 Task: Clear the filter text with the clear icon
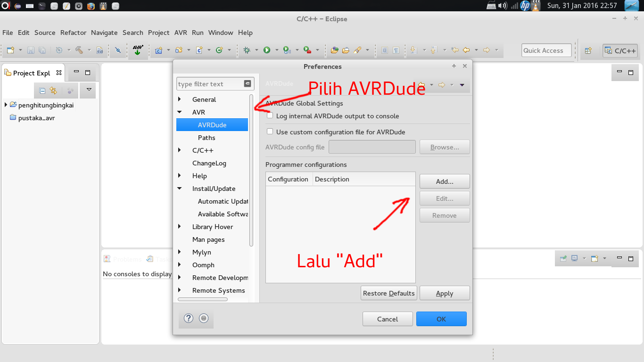point(248,83)
